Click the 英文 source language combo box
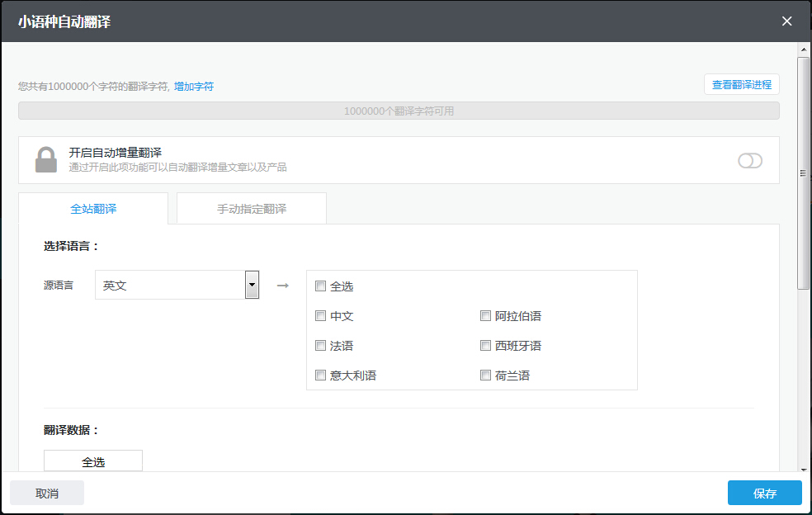This screenshot has height=515, width=812. tap(170, 285)
